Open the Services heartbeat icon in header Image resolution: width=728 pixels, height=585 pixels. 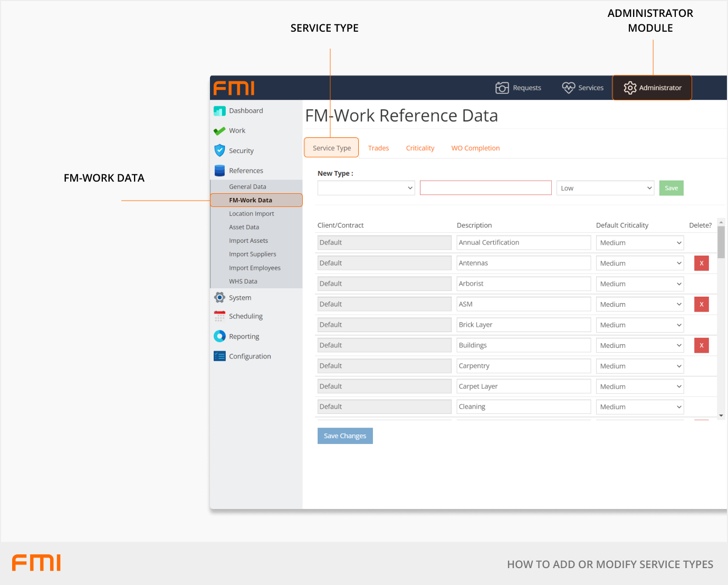click(568, 88)
